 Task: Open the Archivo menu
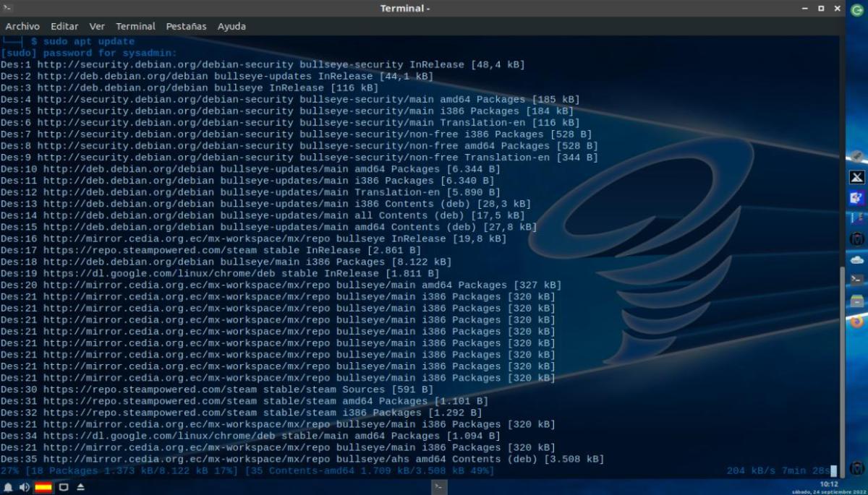22,26
